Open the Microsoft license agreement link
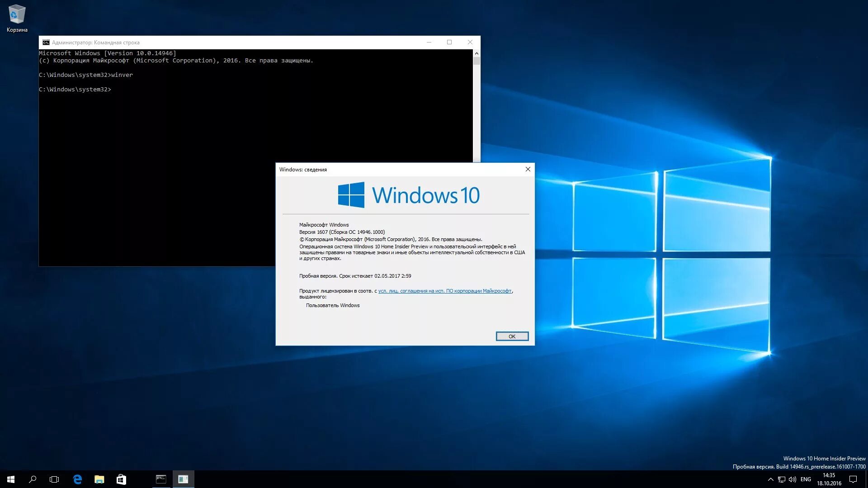 (x=445, y=291)
